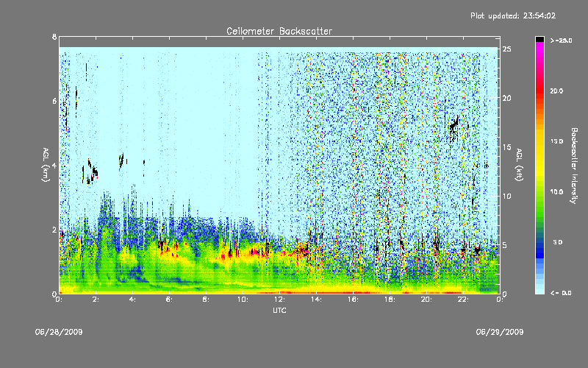The height and width of the screenshot is (368, 588).
Task: Click the "10:" UTC hour tick
Action: [x=243, y=300]
